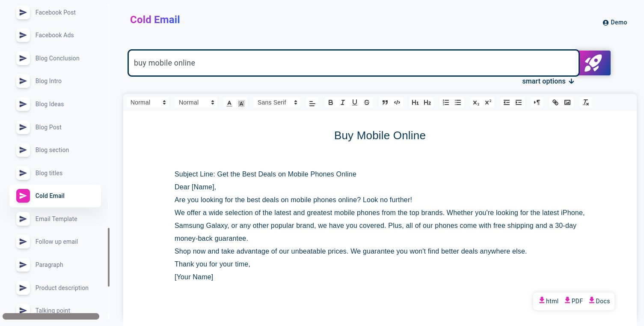Create a bulleted list
Viewport: 644px width, 326px height.
458,102
